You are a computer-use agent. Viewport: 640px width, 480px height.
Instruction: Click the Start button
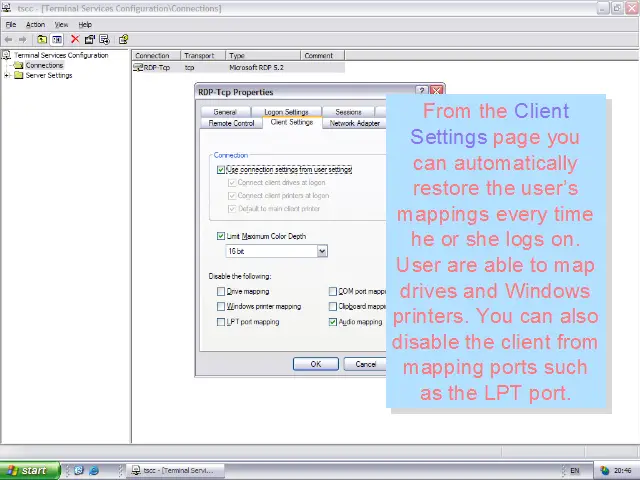30,471
